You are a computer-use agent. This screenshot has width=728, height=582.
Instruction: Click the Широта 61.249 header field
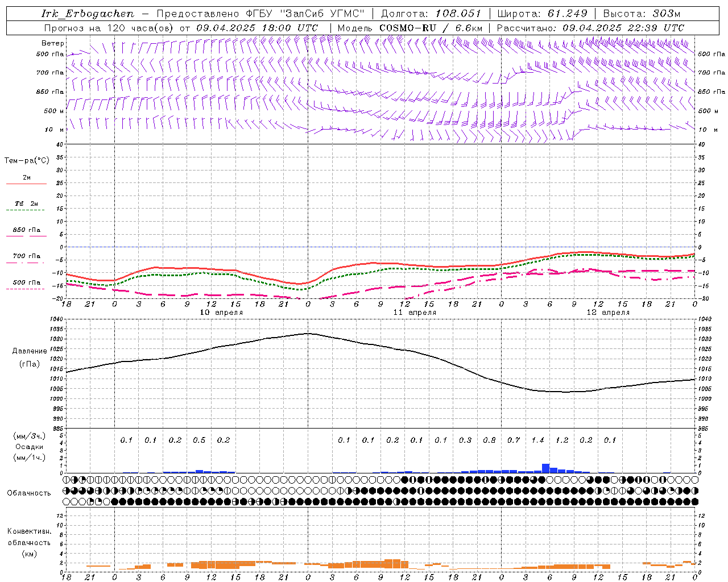542,14
